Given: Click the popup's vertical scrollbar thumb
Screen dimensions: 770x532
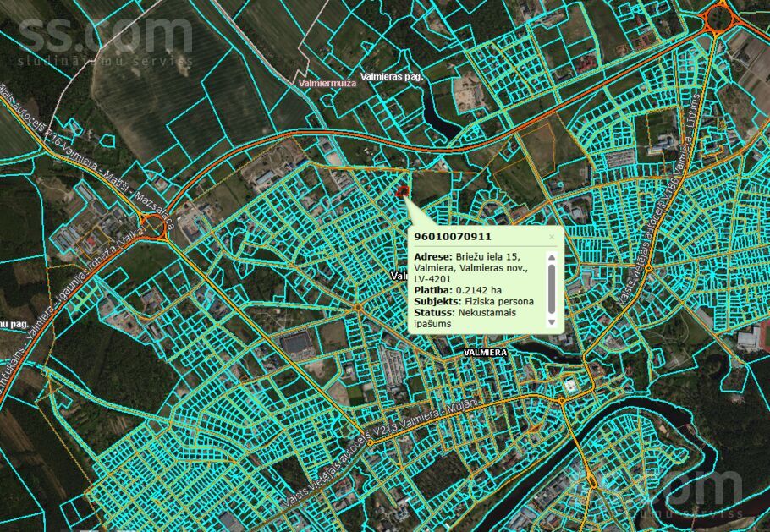Looking at the screenshot, I should 552,288.
